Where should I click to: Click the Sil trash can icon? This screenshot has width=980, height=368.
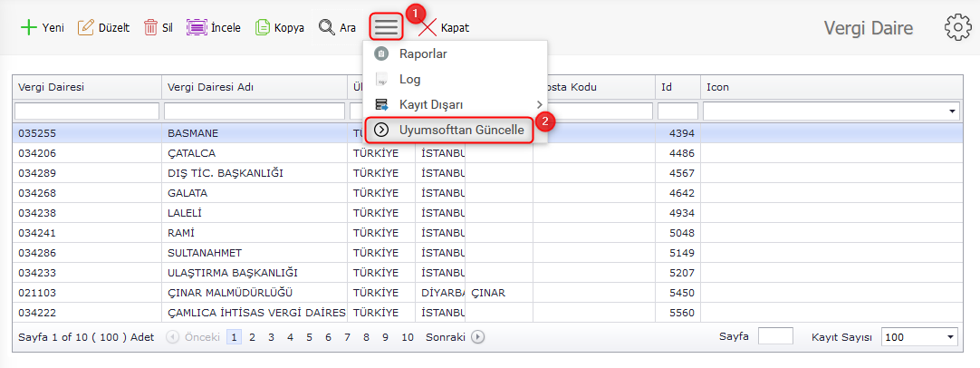pos(150,27)
